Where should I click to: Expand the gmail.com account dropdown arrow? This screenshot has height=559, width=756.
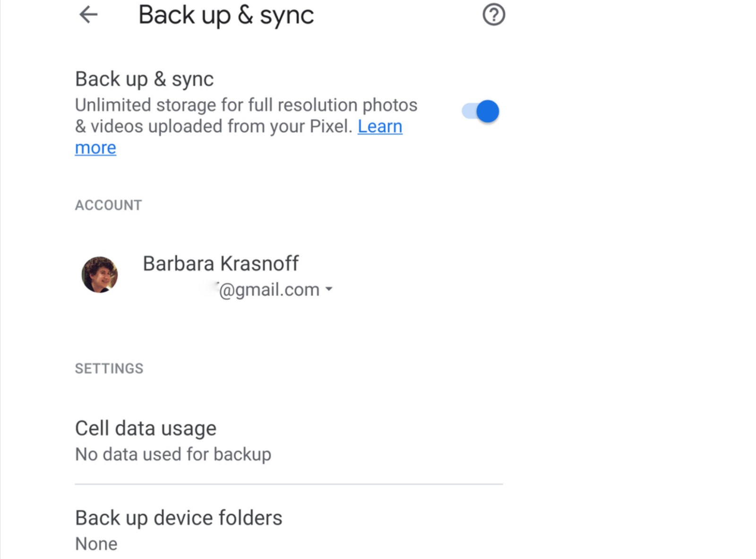pos(329,289)
